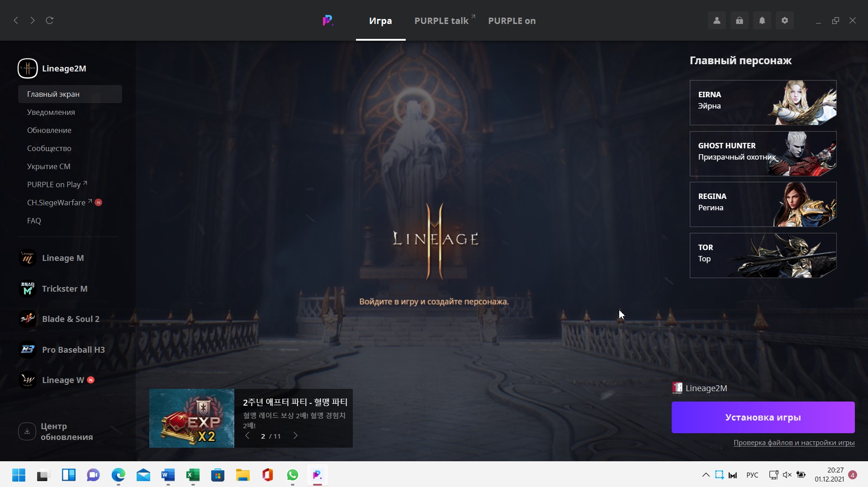Viewport: 868px width, 487px height.
Task: Open the notifications bell icon
Action: pyautogui.click(x=762, y=20)
